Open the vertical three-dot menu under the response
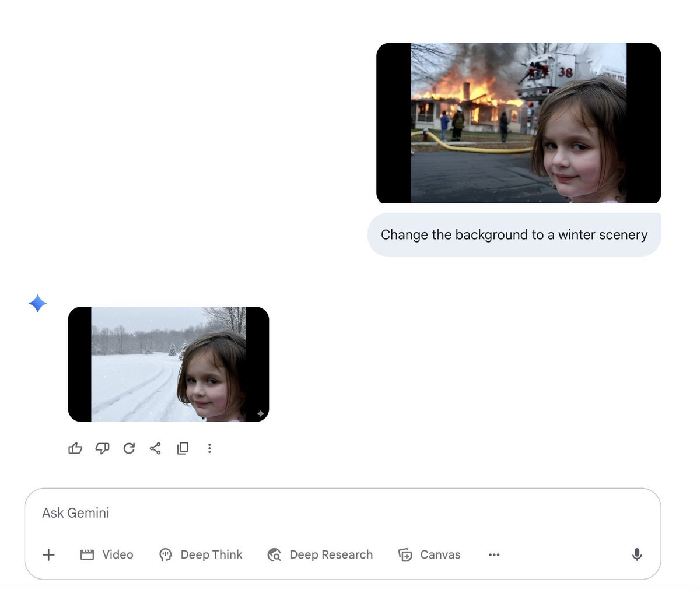 (209, 448)
